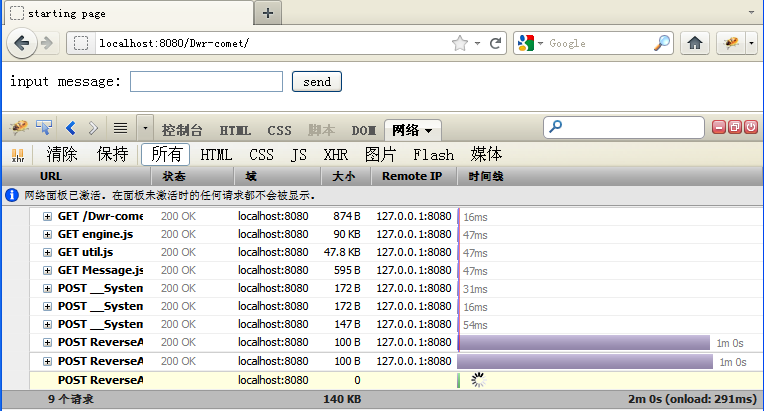Image resolution: width=764 pixels, height=411 pixels.
Task: Switch to the Firebug CSS panel tab
Action: 279,130
